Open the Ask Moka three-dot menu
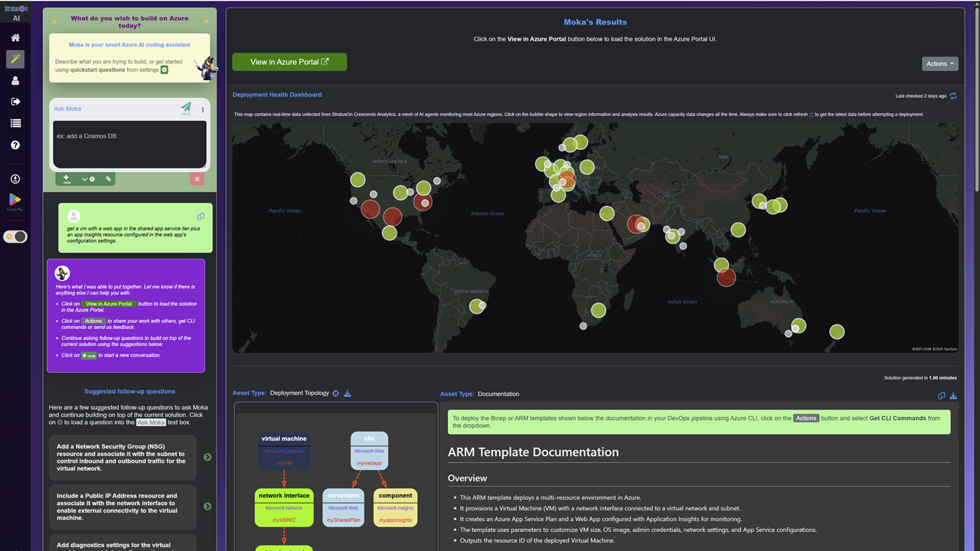The height and width of the screenshot is (551, 980). pyautogui.click(x=203, y=109)
